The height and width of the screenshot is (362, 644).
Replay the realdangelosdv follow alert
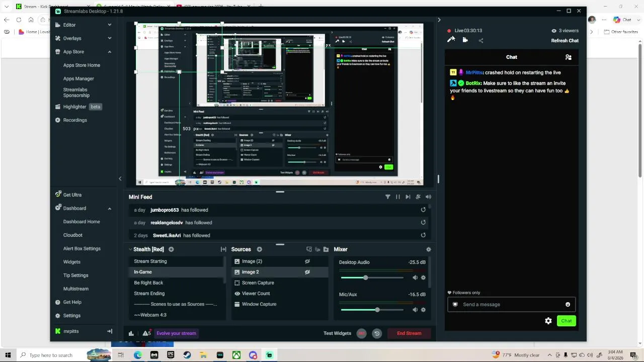click(423, 222)
